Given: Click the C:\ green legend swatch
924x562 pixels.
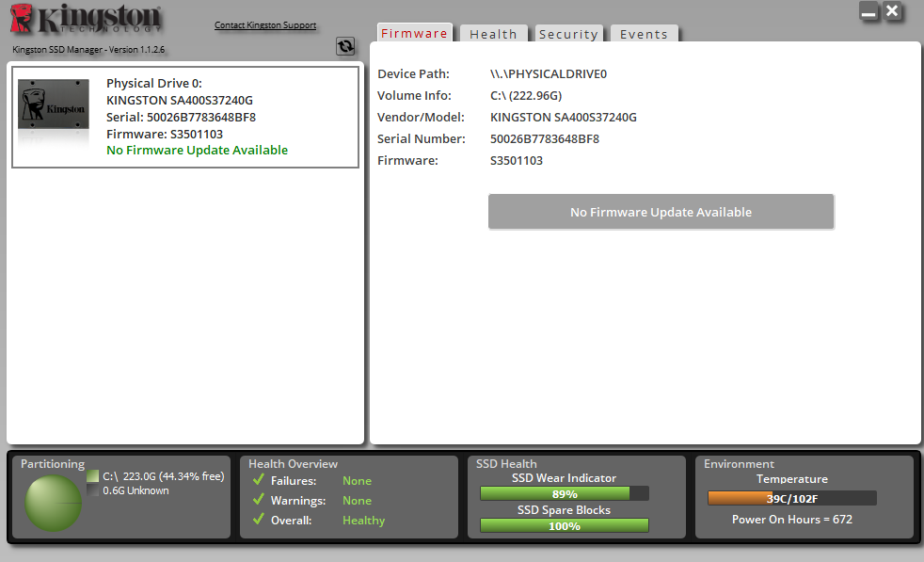Looking at the screenshot, I should [92, 476].
